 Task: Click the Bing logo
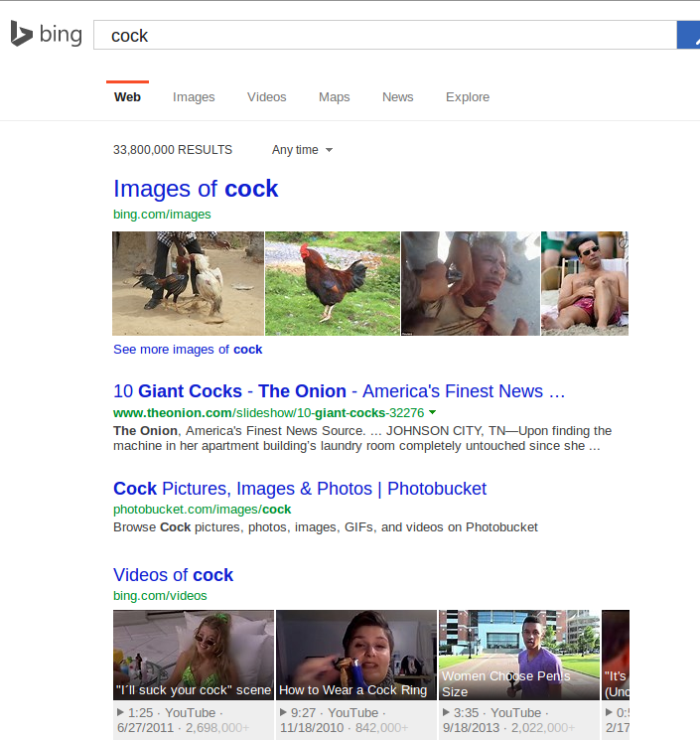(x=47, y=35)
